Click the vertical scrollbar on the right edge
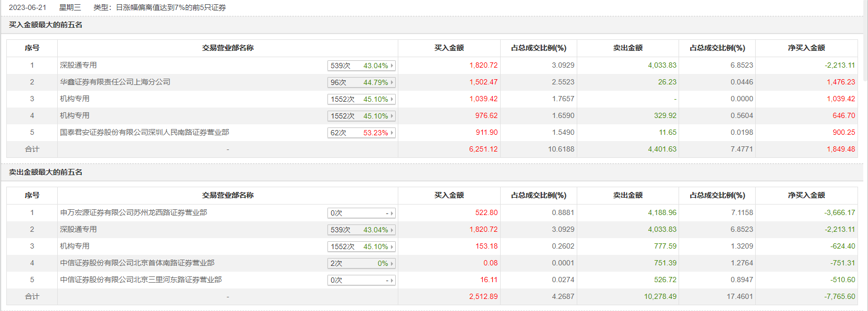 [x=865, y=42]
